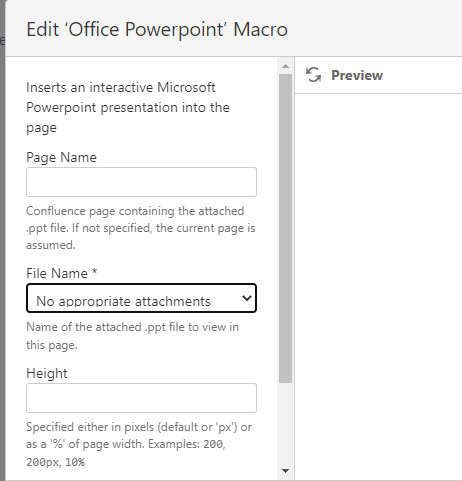Click the 'Height' label
Viewport: 462px width, 481px height.
(x=47, y=373)
